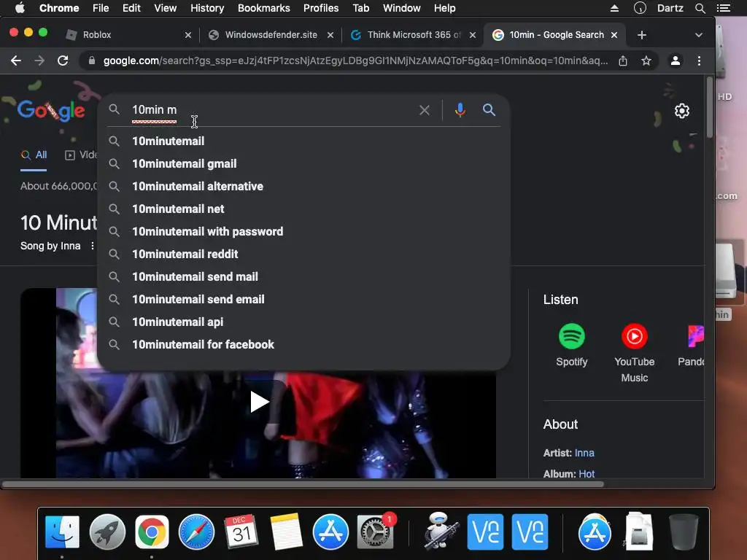
Task: Expand the tab search chevron
Action: (x=698, y=35)
